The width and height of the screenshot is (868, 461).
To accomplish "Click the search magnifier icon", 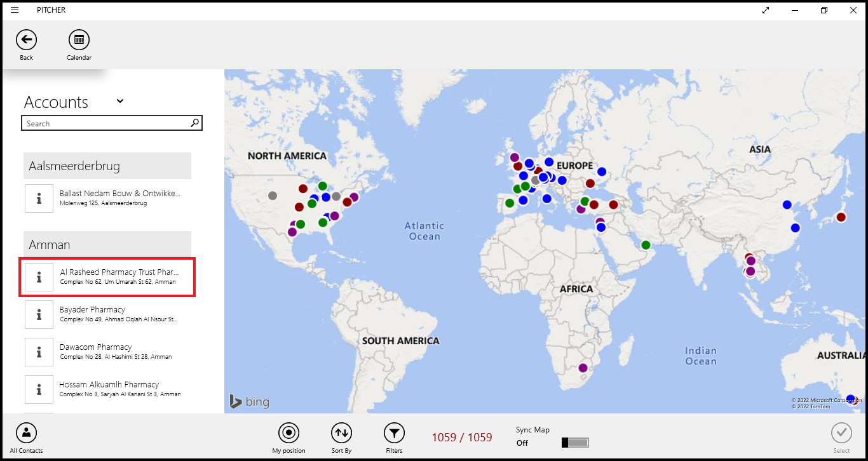I will pyautogui.click(x=195, y=123).
